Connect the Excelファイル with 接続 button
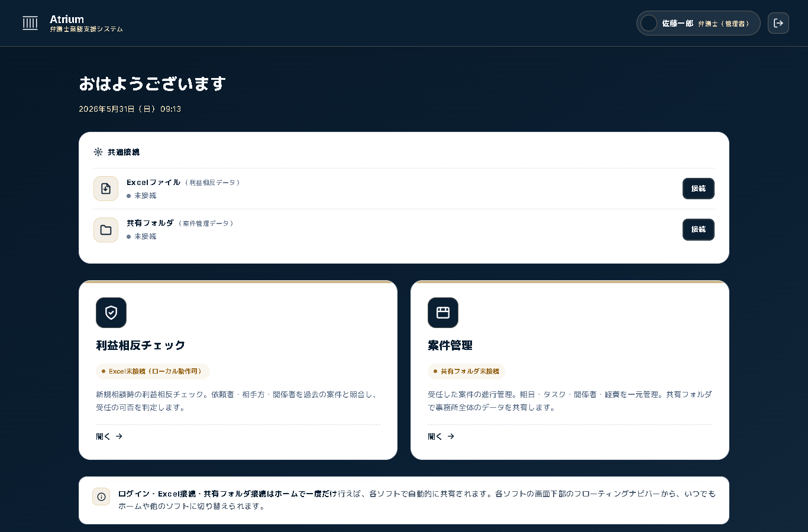 point(699,189)
